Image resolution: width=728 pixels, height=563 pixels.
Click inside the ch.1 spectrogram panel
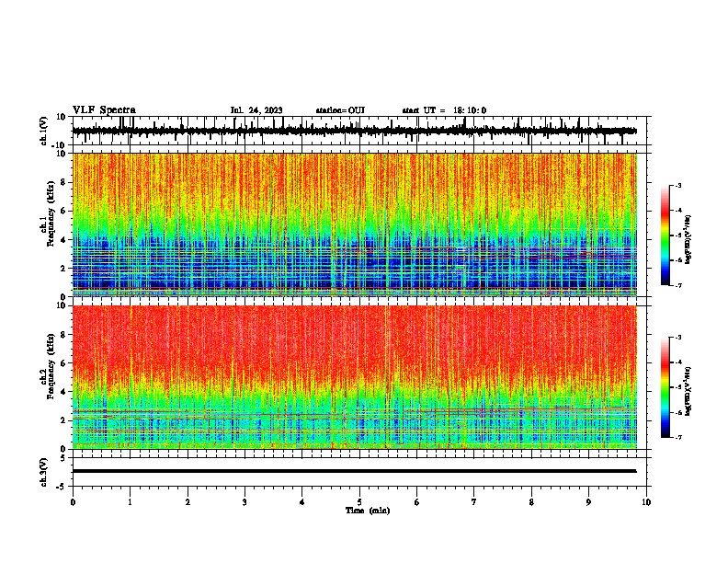[x=355, y=224]
